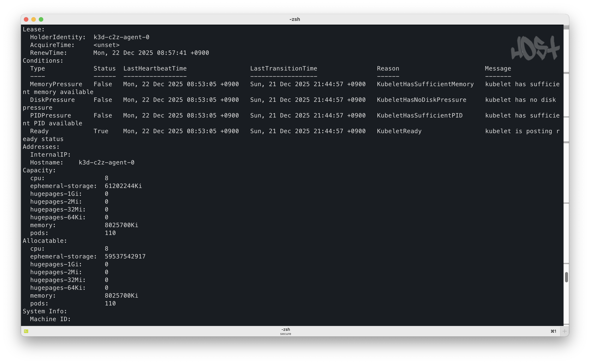Zoom the window with the green button
The height and width of the screenshot is (364, 590).
click(x=41, y=19)
